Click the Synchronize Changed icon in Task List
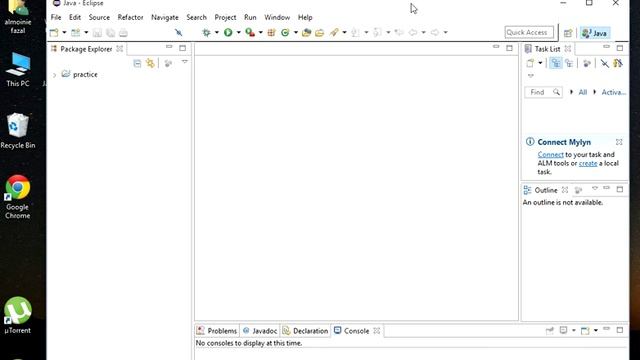 click(x=618, y=63)
